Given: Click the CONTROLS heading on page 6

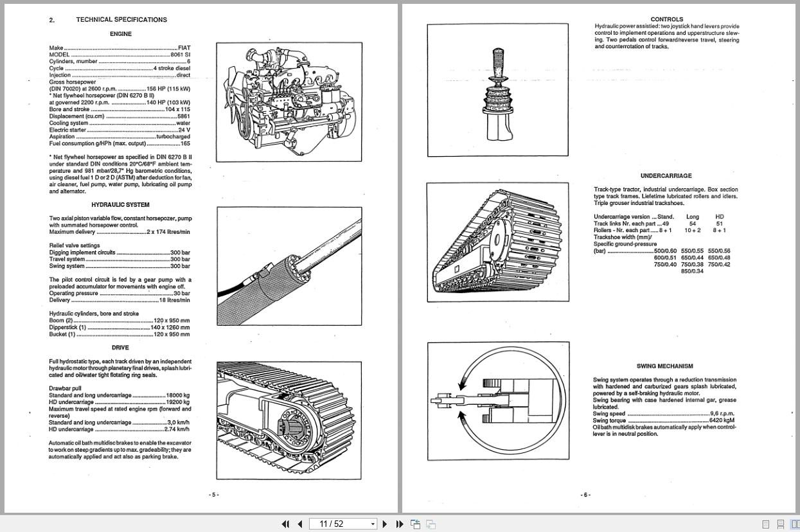Looking at the screenshot, I should (x=667, y=19).
